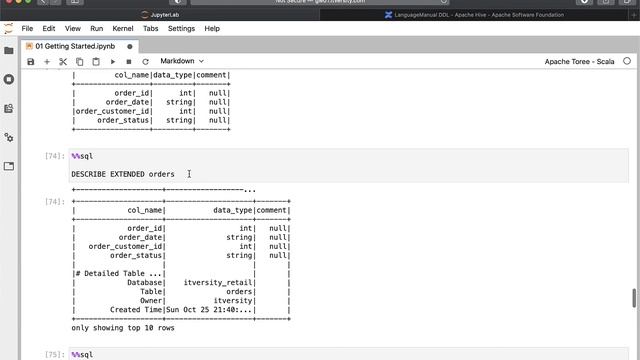Image resolution: width=640 pixels, height=360 pixels.
Task: Open the cell type Markdown dropdown
Action: [182, 61]
